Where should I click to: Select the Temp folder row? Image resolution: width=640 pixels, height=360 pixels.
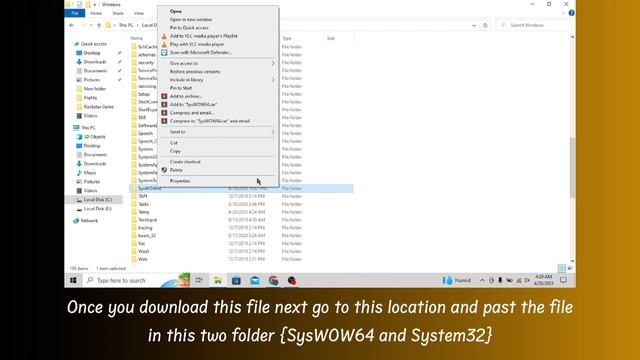(242, 212)
